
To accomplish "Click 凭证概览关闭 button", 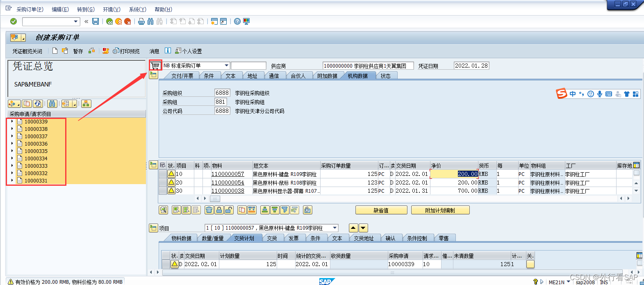I will (x=27, y=51).
